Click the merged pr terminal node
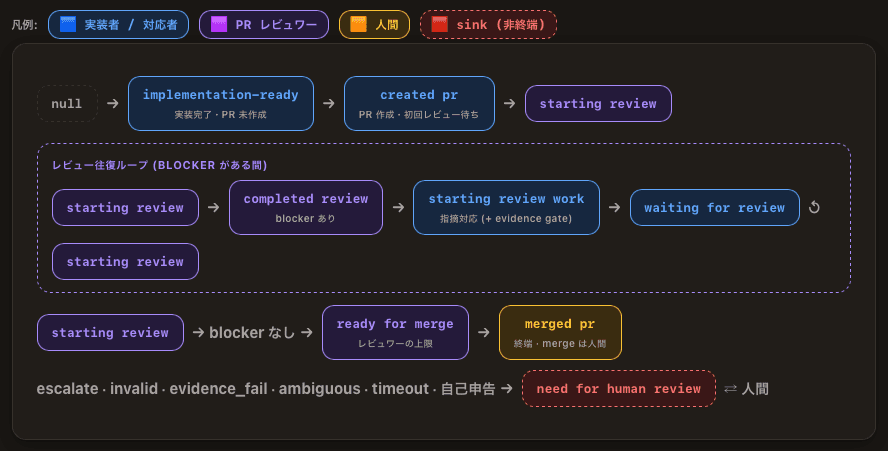This screenshot has height=451, width=888. coord(560,333)
